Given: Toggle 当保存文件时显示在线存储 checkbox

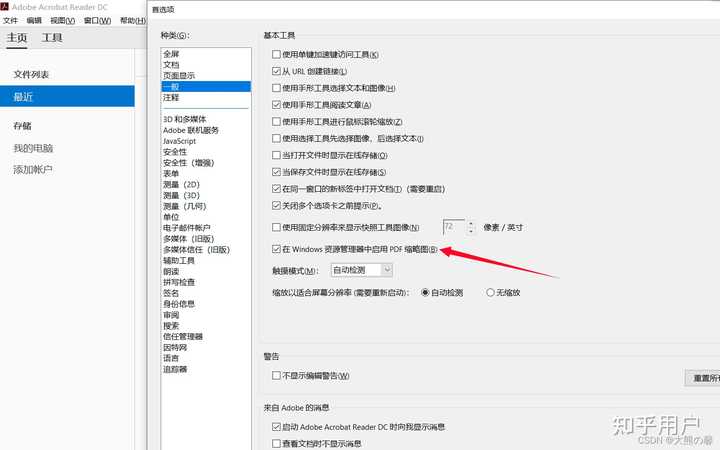Looking at the screenshot, I should (276, 172).
